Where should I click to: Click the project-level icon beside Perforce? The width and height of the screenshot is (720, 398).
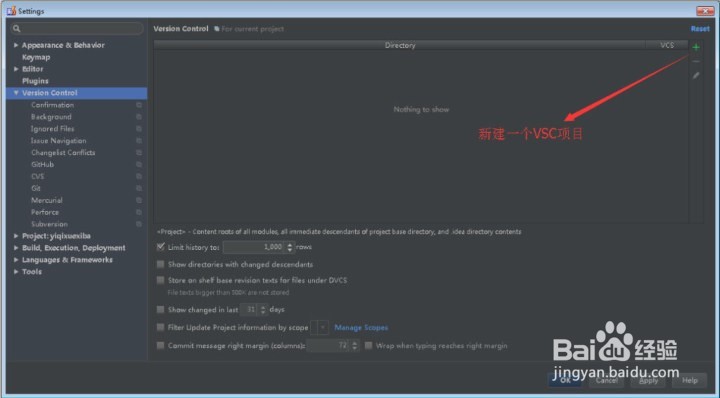(x=139, y=212)
